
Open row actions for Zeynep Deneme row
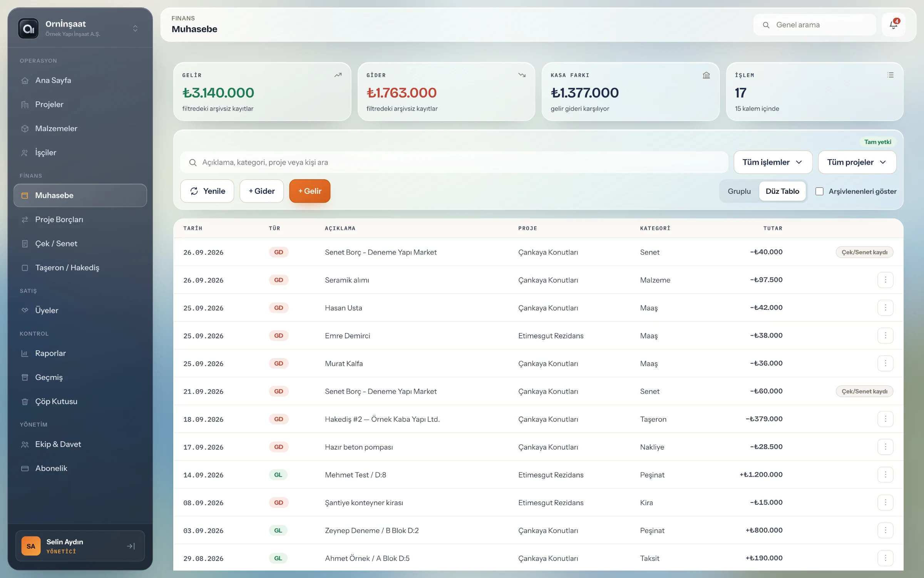(x=885, y=530)
